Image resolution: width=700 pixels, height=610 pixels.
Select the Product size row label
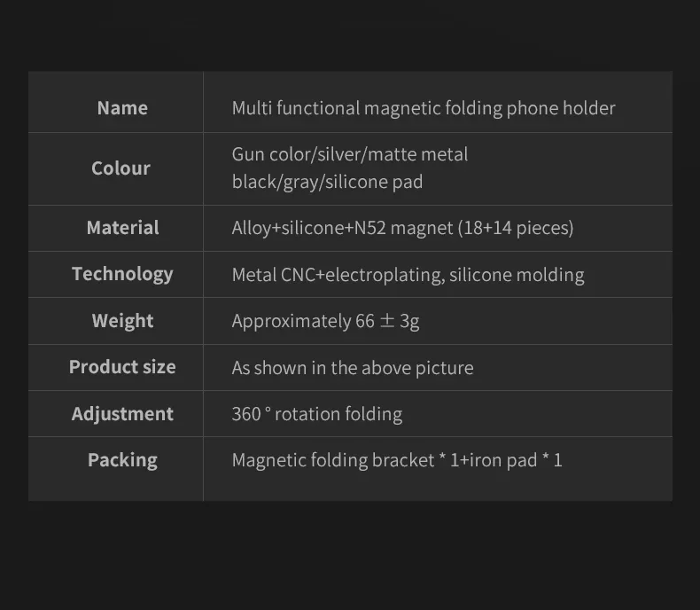tap(122, 367)
